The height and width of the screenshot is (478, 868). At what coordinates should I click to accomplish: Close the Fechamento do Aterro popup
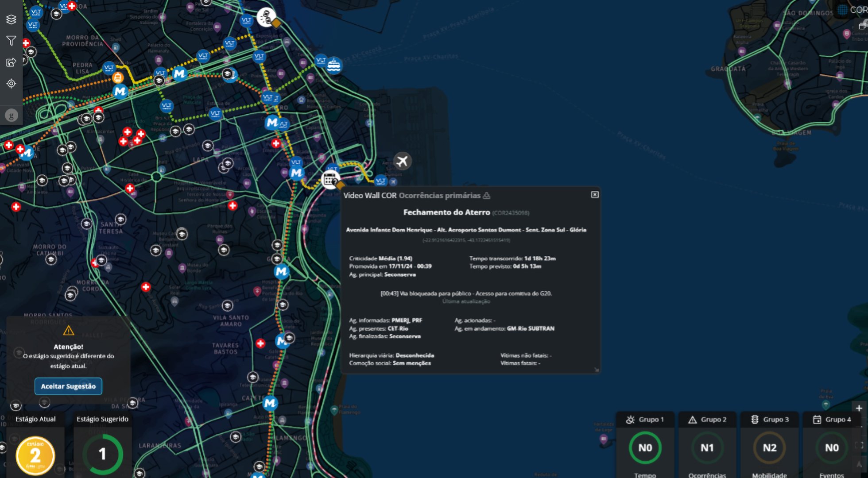[595, 195]
